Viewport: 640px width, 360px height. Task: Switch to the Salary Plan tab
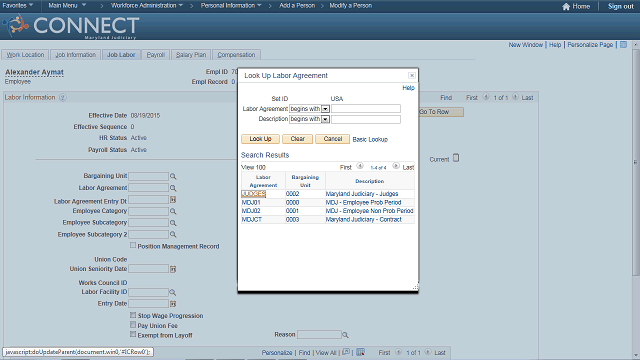191,55
